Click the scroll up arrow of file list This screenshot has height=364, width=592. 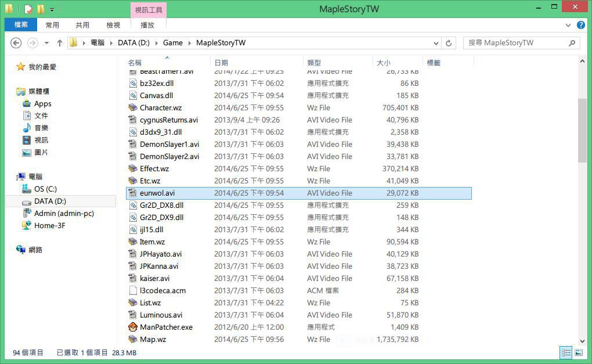pos(582,61)
